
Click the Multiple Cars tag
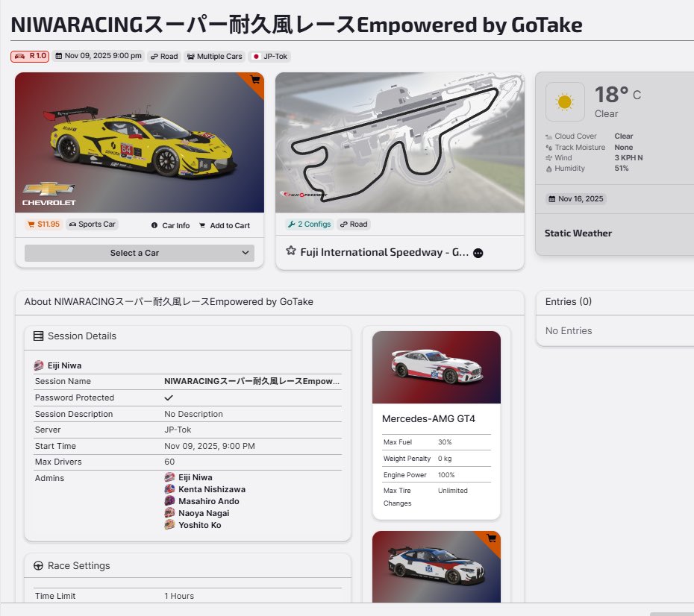215,57
